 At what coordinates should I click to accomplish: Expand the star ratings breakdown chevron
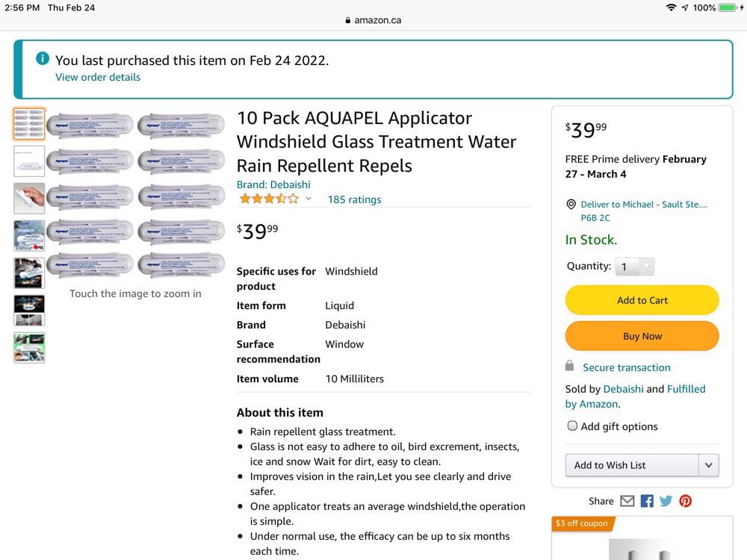(309, 199)
